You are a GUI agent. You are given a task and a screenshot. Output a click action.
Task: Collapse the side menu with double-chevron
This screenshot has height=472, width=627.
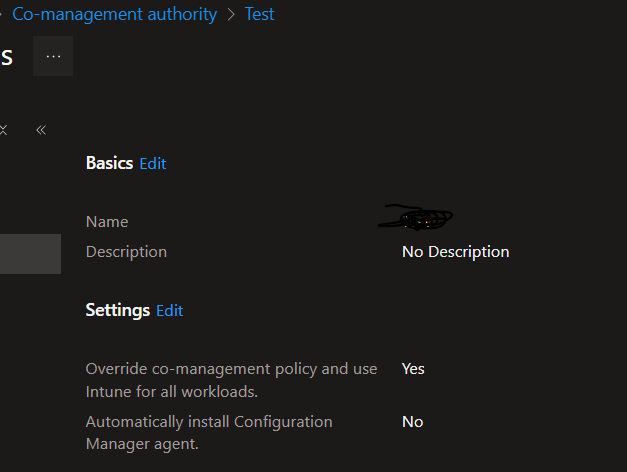point(41,130)
